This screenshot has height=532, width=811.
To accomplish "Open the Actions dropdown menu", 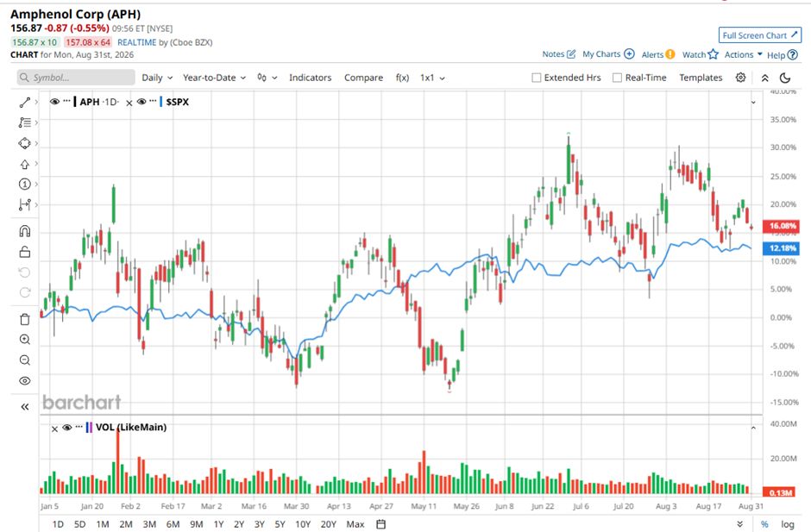I will [743, 54].
